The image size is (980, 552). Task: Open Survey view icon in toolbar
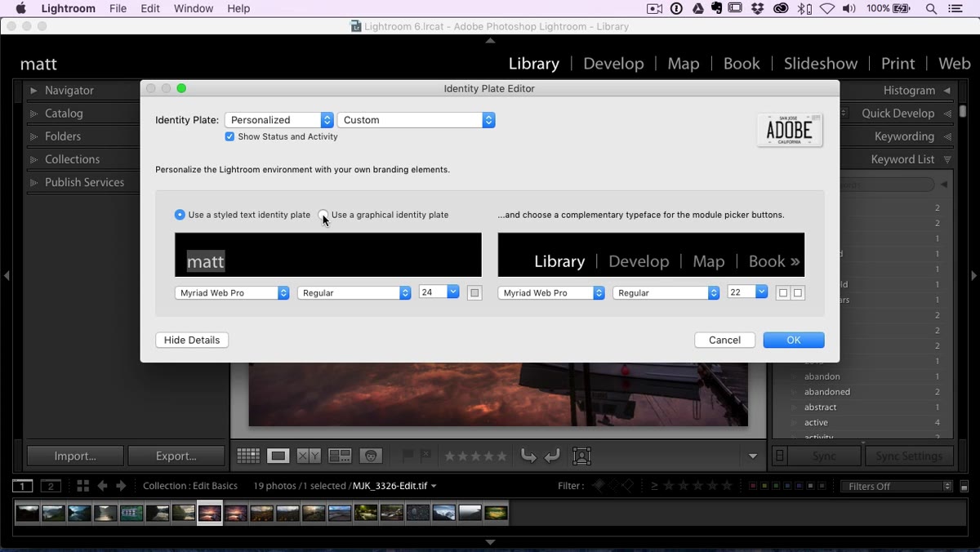tap(340, 456)
